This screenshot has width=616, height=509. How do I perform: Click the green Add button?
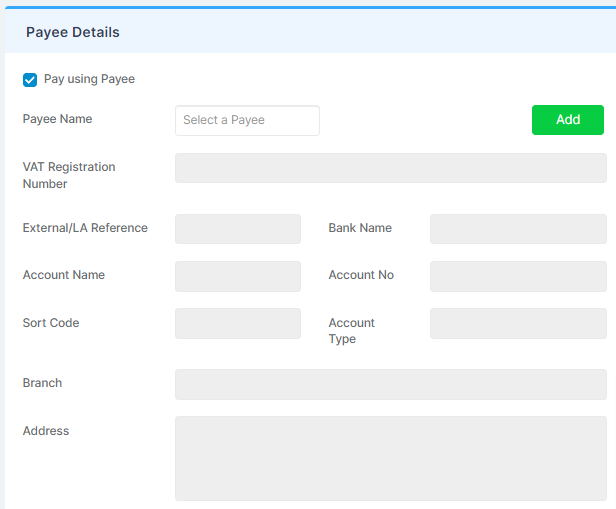pyautogui.click(x=568, y=120)
